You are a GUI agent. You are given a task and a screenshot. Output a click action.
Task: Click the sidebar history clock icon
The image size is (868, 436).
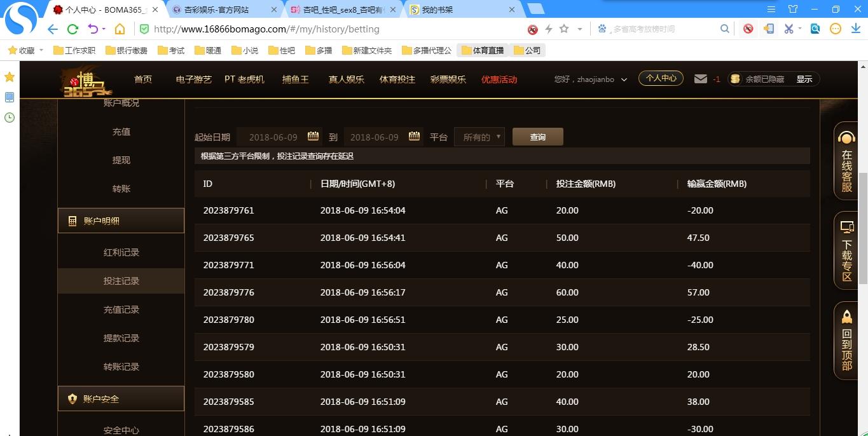(10, 118)
